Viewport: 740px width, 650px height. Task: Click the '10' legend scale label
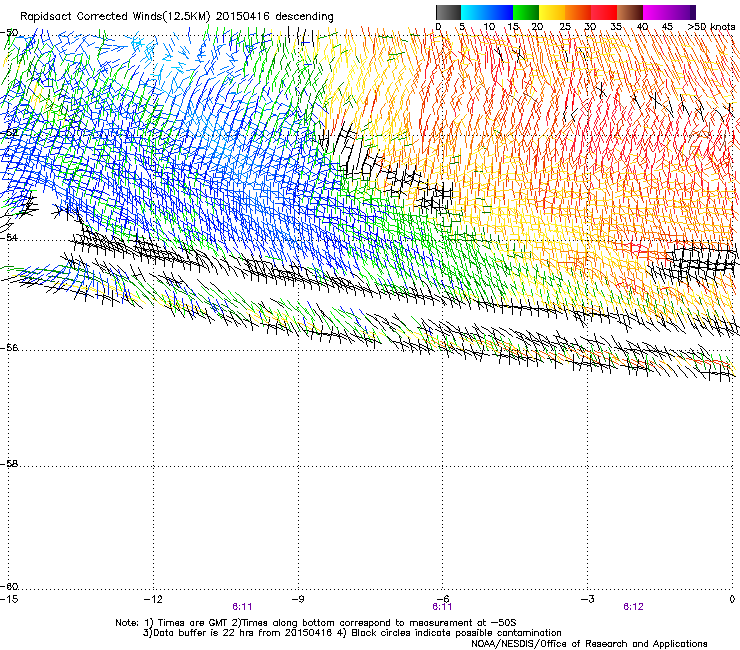click(x=489, y=27)
